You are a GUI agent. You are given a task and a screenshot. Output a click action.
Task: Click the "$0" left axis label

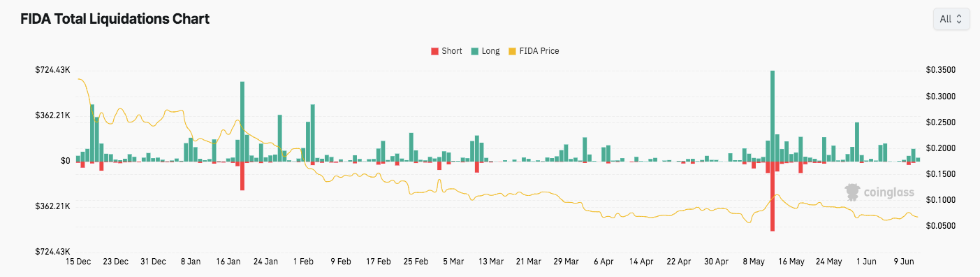click(65, 161)
